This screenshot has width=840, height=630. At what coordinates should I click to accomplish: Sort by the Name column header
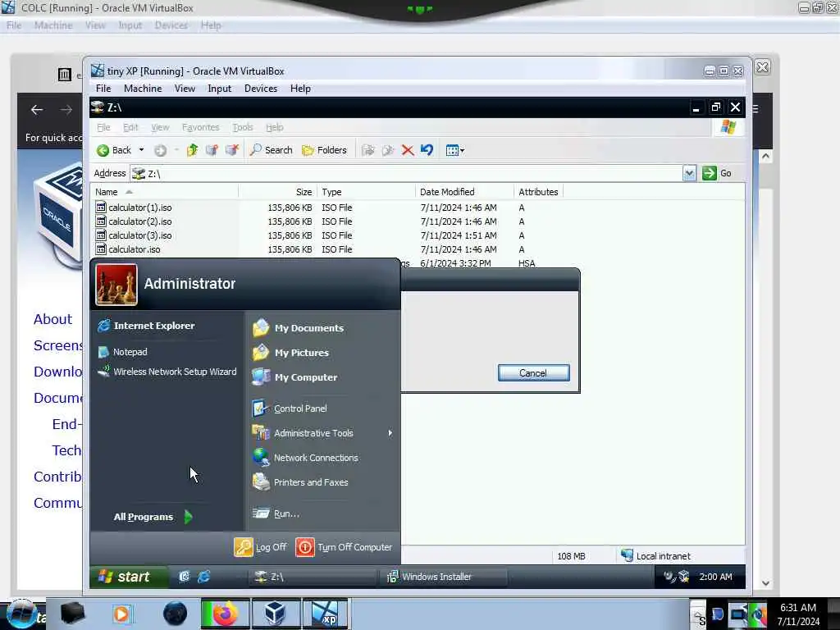point(166,192)
